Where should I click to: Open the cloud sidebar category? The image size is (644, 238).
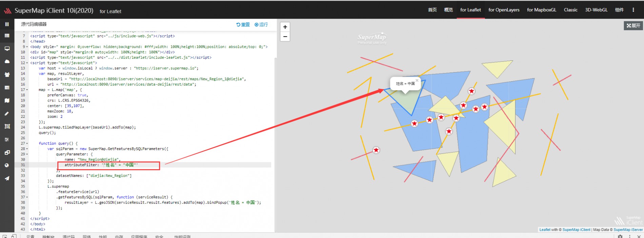point(7,61)
